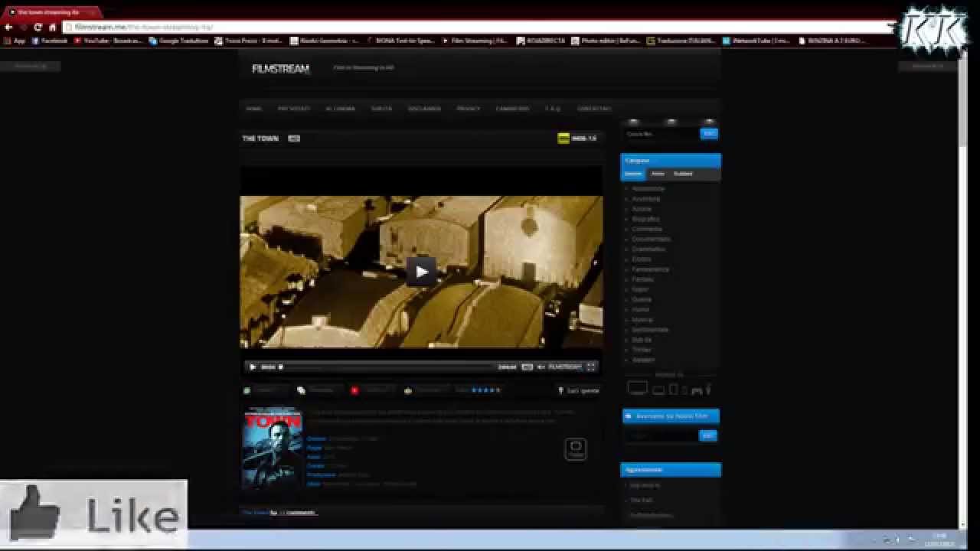Open the Azione category
Viewport: 980px width, 551px height.
642,209
